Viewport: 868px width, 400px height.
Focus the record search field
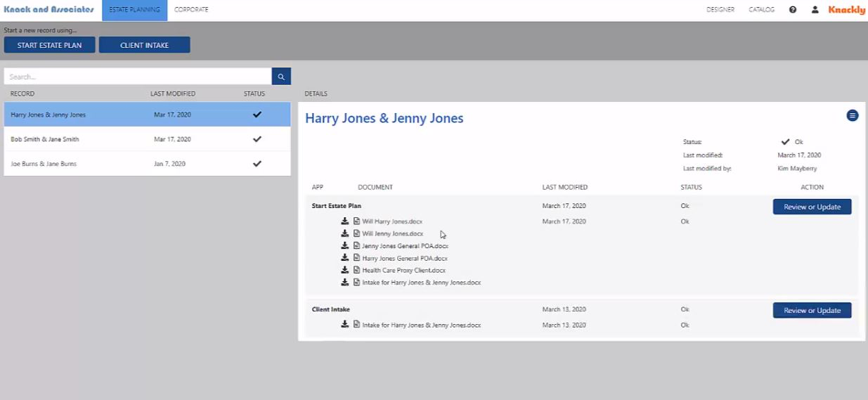[138, 77]
